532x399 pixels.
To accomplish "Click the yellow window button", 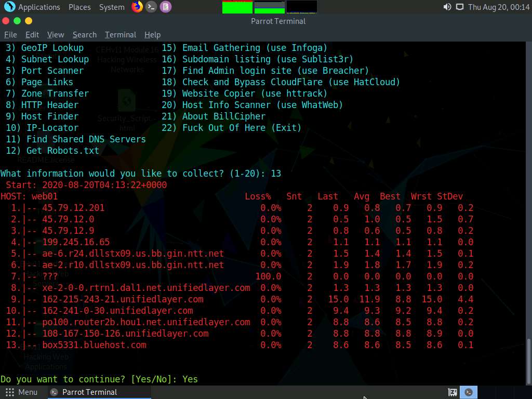I will pos(29,21).
